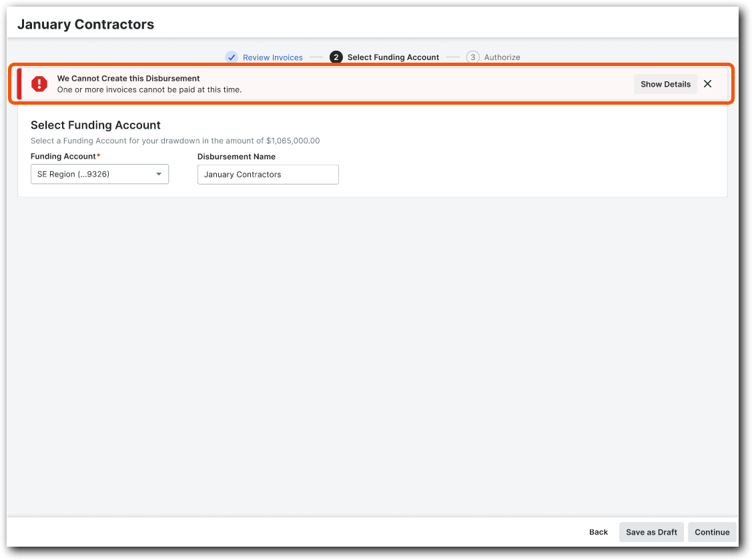752x560 pixels.
Task: Click the Select Funding Account section heading
Action: [x=95, y=125]
